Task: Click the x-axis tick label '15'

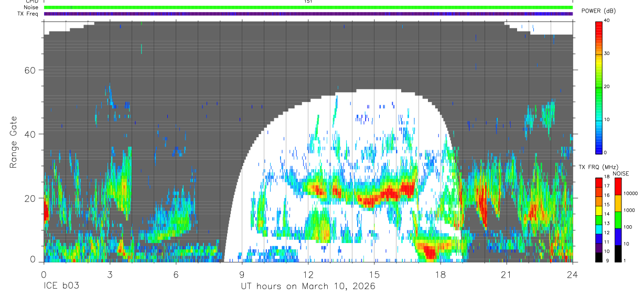Action: (374, 274)
